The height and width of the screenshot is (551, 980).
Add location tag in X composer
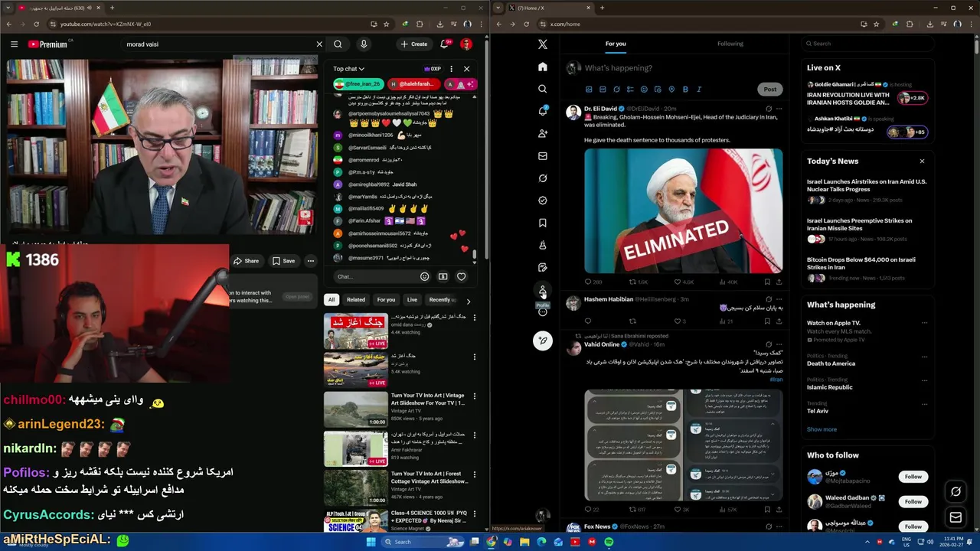point(671,90)
